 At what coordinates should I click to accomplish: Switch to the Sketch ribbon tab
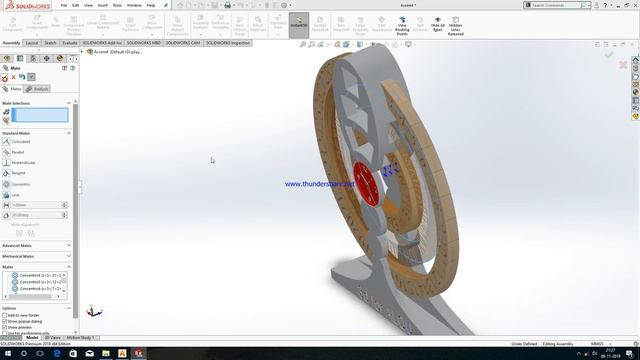(50, 43)
